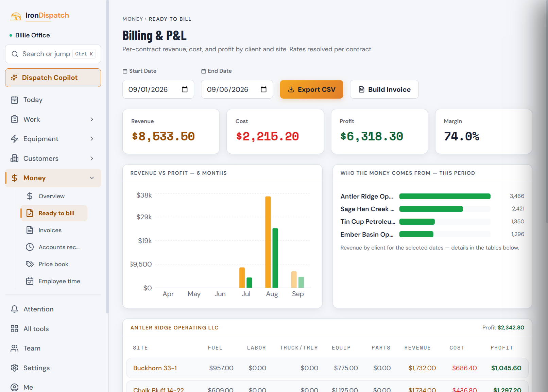This screenshot has width=548, height=392.
Task: Click the Money dollar sign icon
Action: 14,178
